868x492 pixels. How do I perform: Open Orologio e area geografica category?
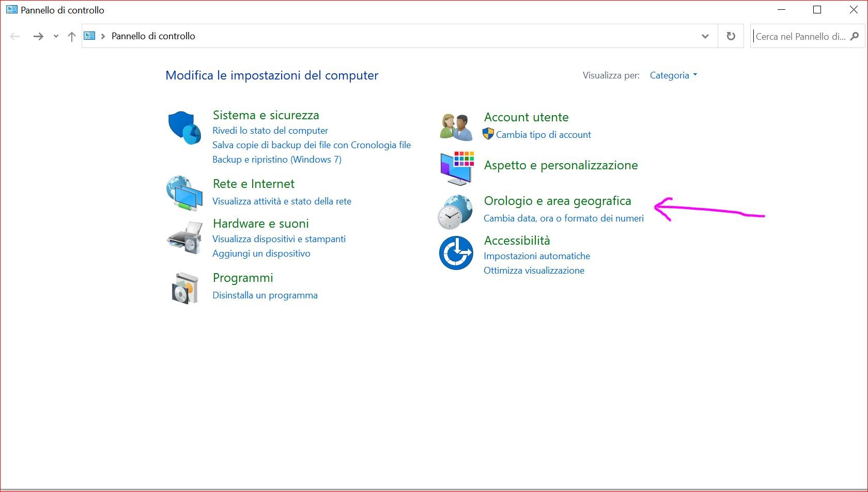(x=557, y=201)
